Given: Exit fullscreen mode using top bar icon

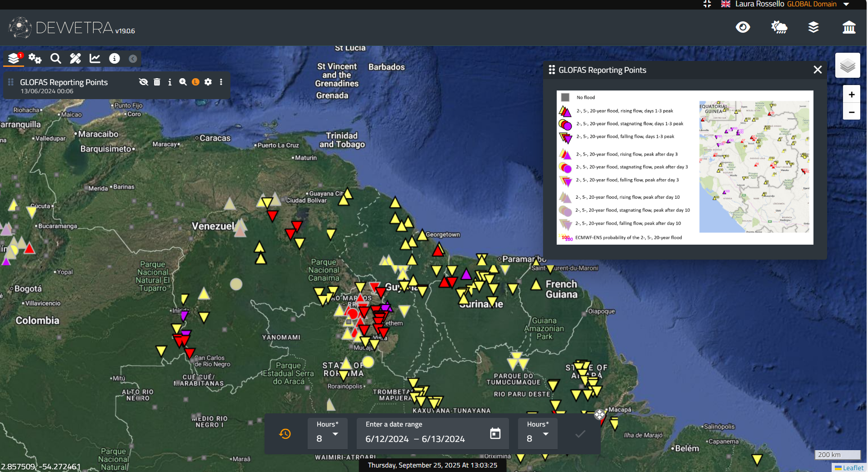Looking at the screenshot, I should (x=707, y=4).
